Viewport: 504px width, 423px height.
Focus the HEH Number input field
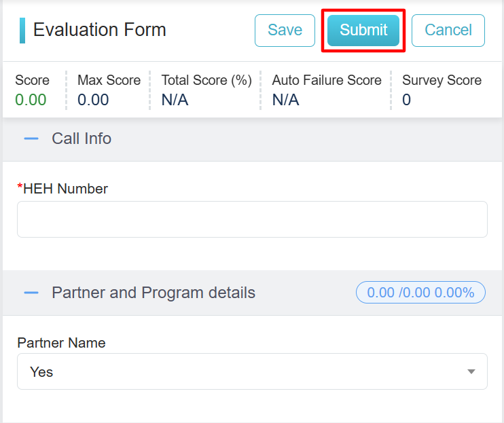(x=252, y=219)
